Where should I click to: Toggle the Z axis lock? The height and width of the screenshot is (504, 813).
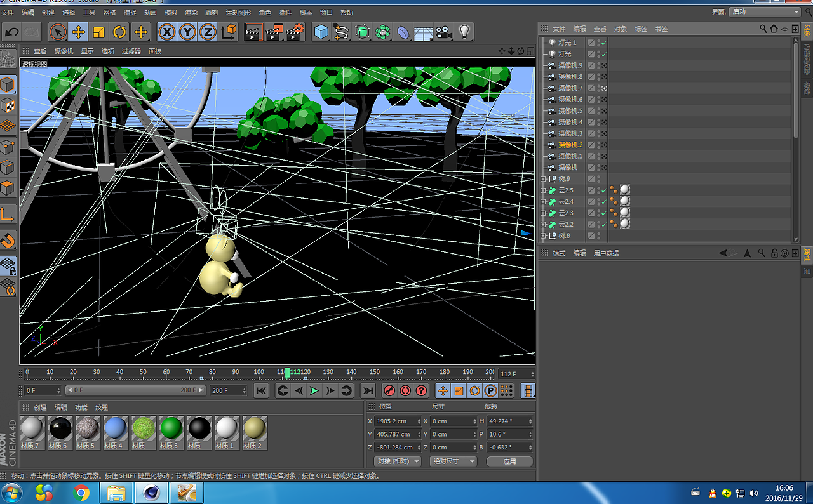208,32
